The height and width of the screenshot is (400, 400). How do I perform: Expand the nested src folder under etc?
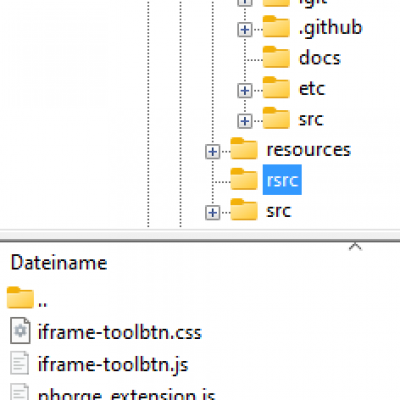[245, 121]
